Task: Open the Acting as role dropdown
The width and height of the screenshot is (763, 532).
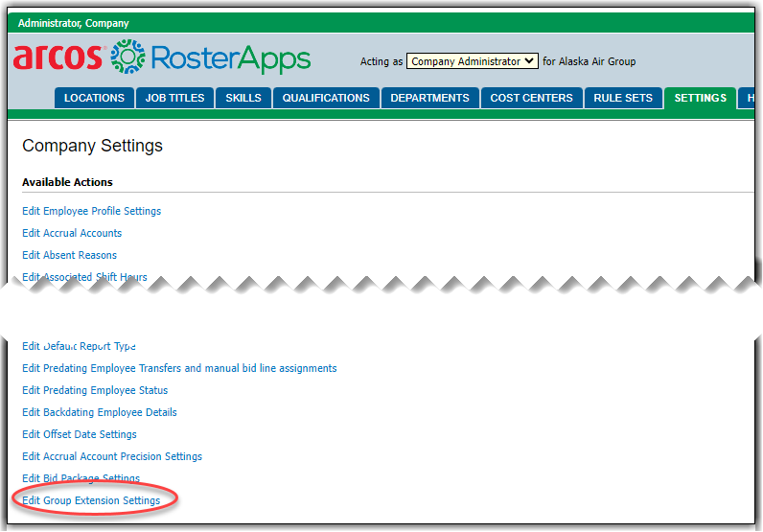Action: click(x=472, y=61)
